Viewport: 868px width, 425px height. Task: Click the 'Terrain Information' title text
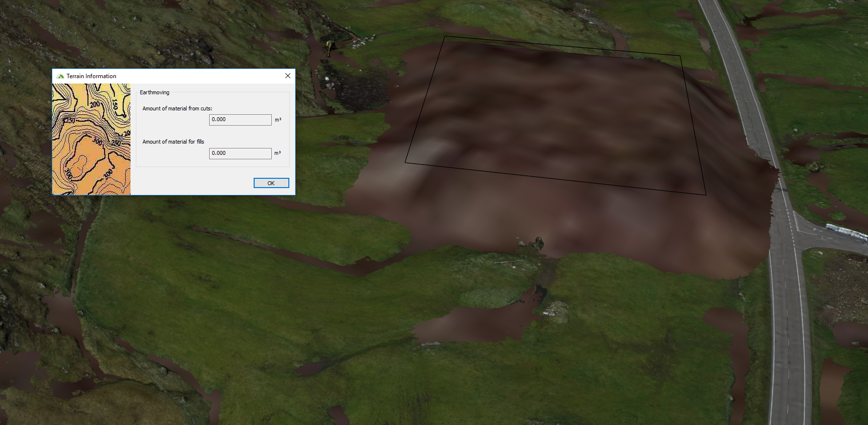coord(91,76)
